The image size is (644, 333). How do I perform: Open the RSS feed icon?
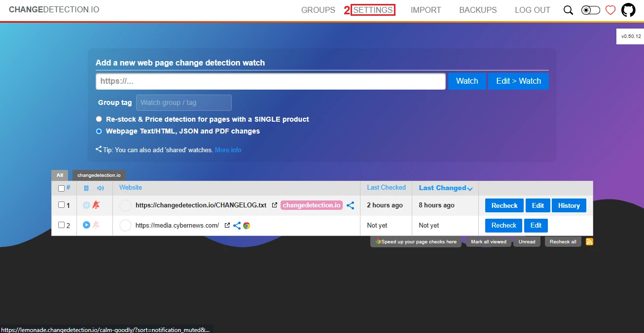coord(589,241)
